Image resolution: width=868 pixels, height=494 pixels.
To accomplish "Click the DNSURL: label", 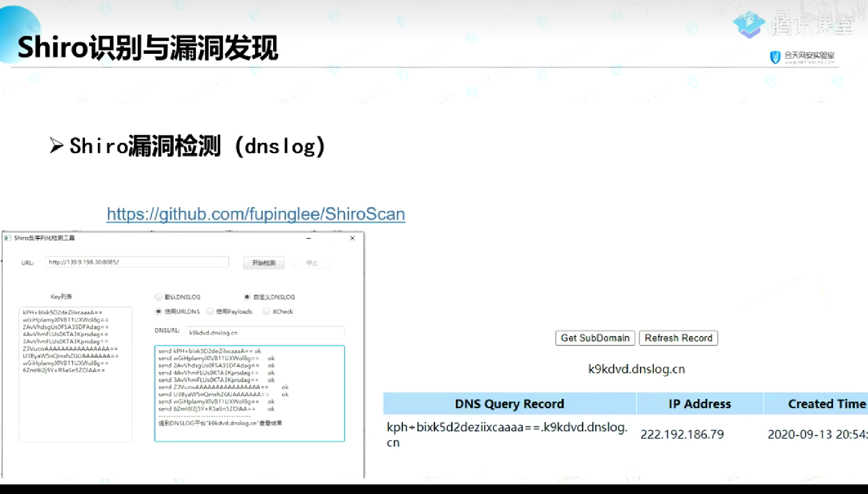I will [167, 331].
